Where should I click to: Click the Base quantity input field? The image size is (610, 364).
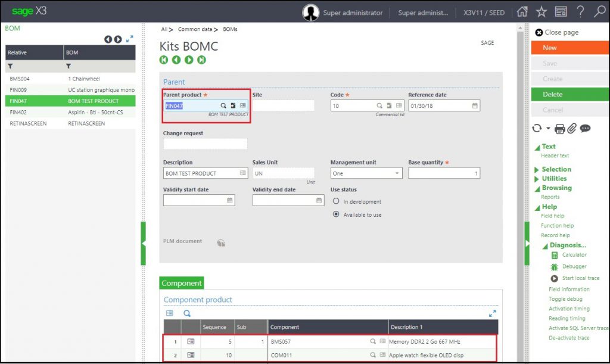point(444,173)
